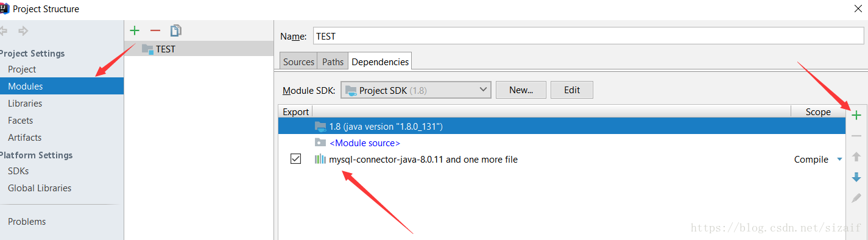
Task: Click the Edit SDK button
Action: (571, 90)
